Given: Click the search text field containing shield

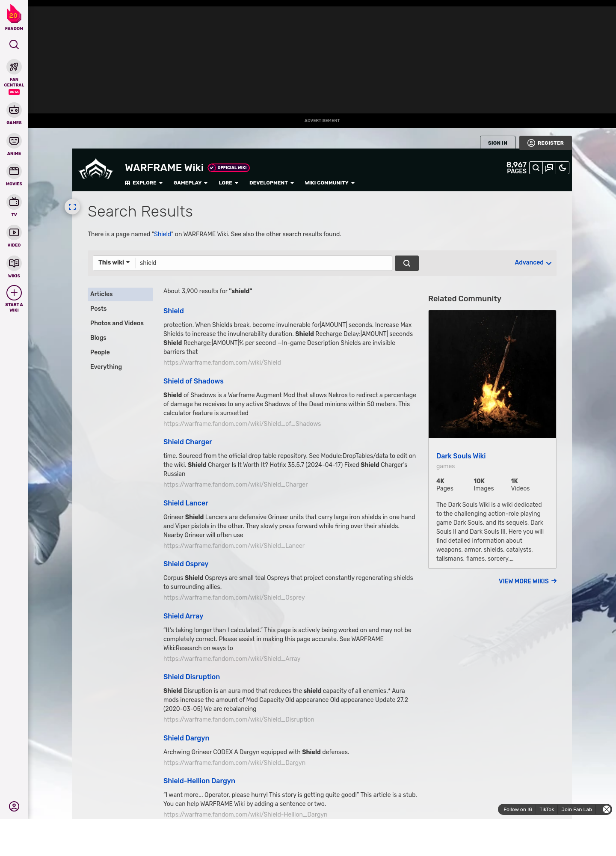Looking at the screenshot, I should (264, 263).
